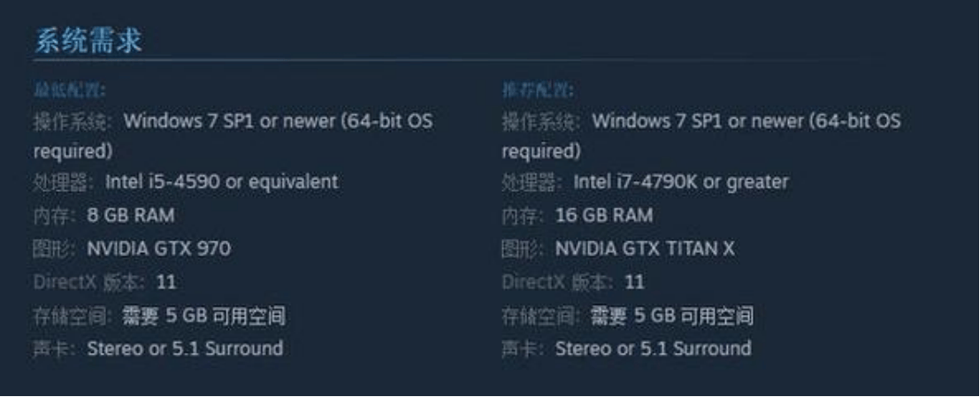Click the 16 GB RAM entry
980x397 pixels.
[x=604, y=216]
